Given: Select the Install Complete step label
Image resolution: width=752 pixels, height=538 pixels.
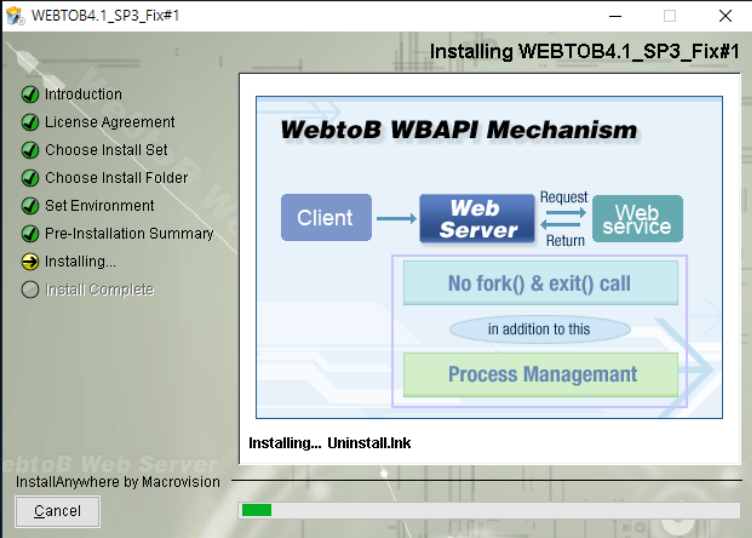Looking at the screenshot, I should click(x=99, y=289).
